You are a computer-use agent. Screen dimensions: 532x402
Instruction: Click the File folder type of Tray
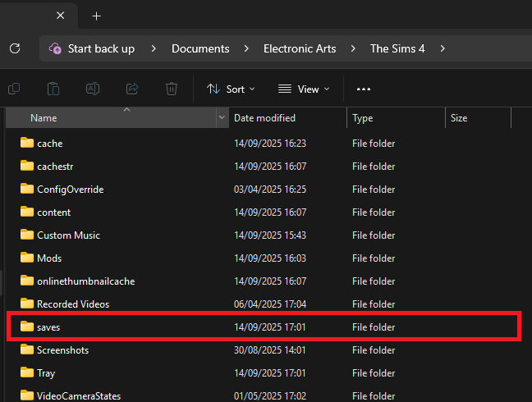(374, 373)
